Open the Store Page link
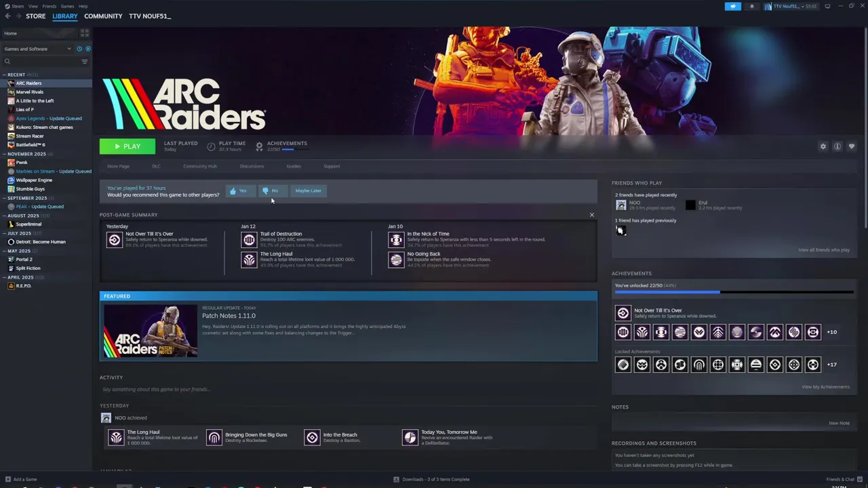This screenshot has height=488, width=868. (x=118, y=166)
